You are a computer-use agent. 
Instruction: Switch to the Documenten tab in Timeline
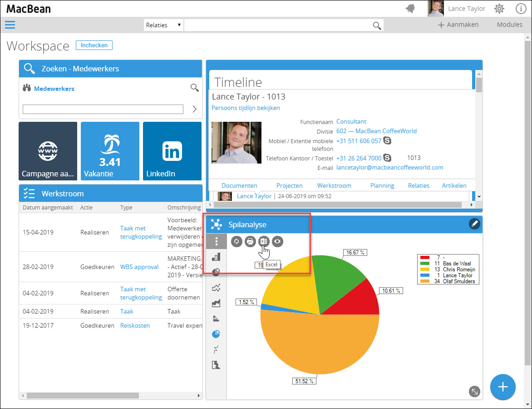coord(239,185)
